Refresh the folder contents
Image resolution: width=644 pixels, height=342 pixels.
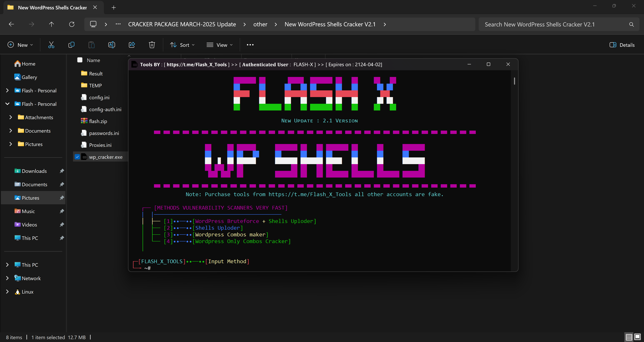coord(72,24)
